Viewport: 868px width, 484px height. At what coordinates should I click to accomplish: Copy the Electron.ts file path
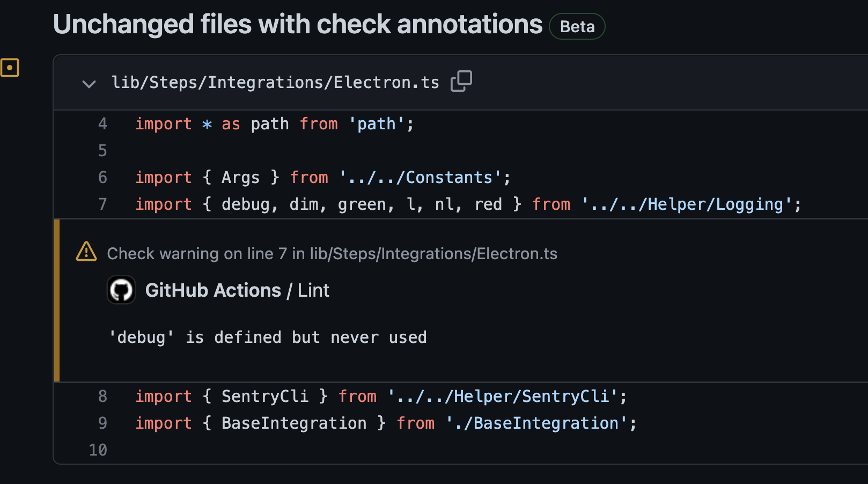click(x=461, y=82)
